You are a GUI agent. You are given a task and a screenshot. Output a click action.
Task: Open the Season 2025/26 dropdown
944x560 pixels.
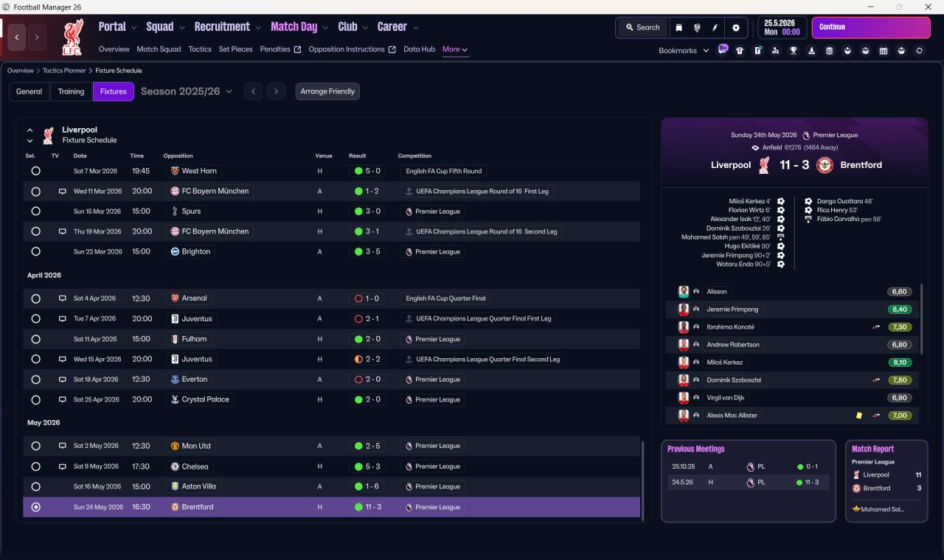(x=187, y=91)
